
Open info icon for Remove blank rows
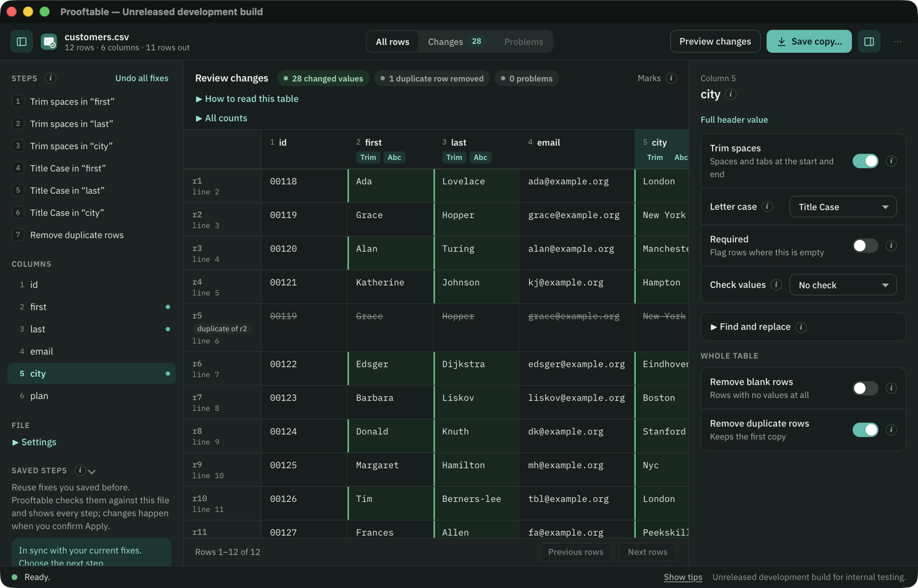coord(891,388)
